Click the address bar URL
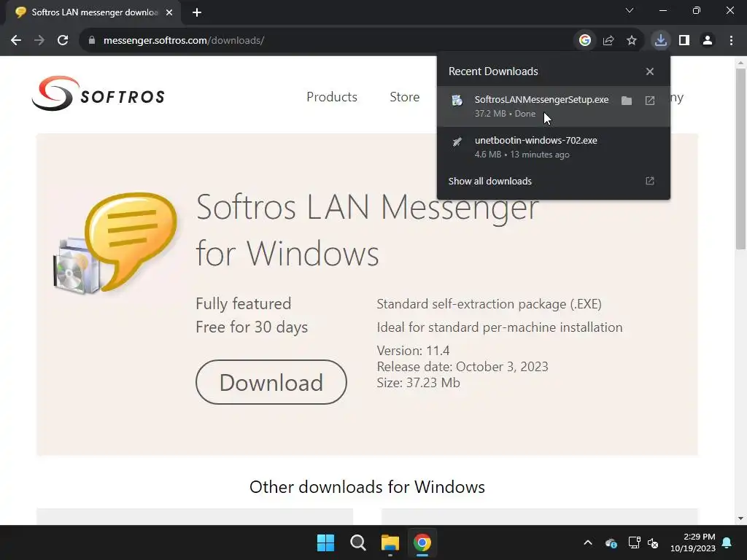Screen dimensions: 747x560 [184, 41]
